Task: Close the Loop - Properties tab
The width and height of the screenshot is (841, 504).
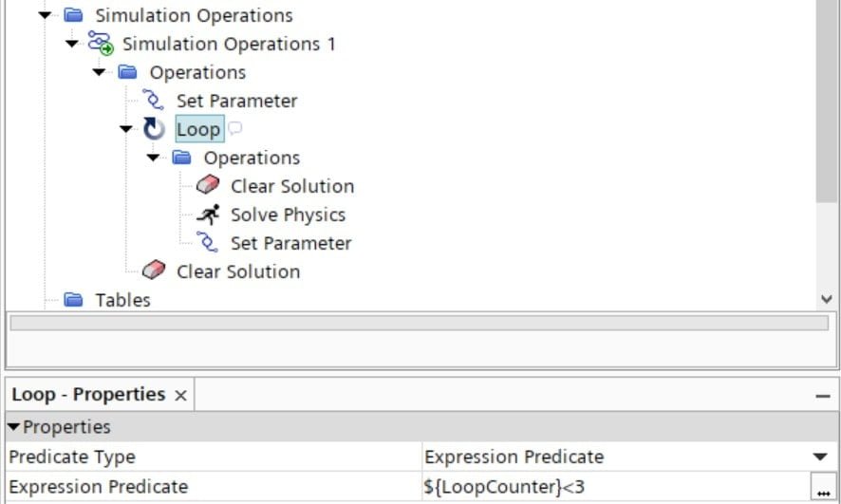Action: click(x=180, y=396)
